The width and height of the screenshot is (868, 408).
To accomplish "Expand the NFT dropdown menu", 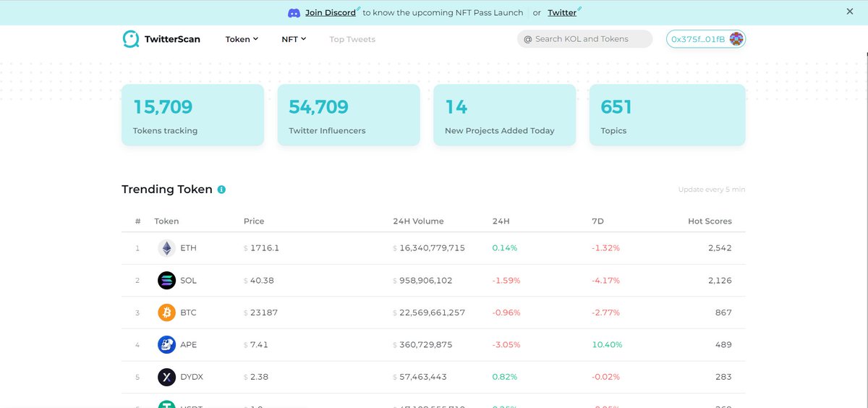I will pos(294,39).
